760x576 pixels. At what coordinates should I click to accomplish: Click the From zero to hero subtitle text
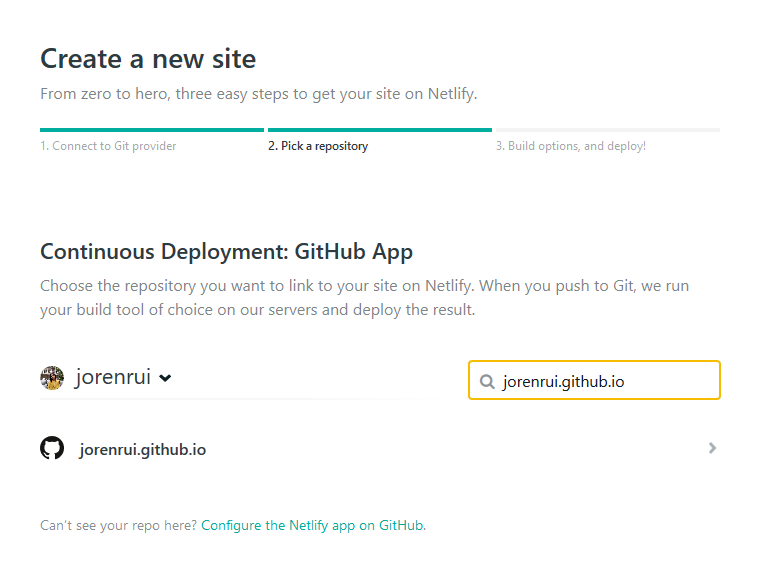pos(258,94)
